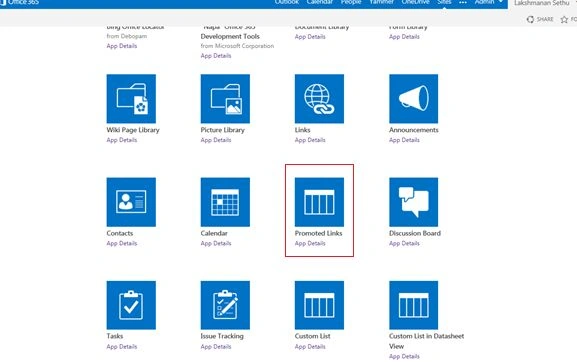Click the Picture Library name label
Image resolution: width=577 pixels, height=362 pixels.
tap(222, 130)
